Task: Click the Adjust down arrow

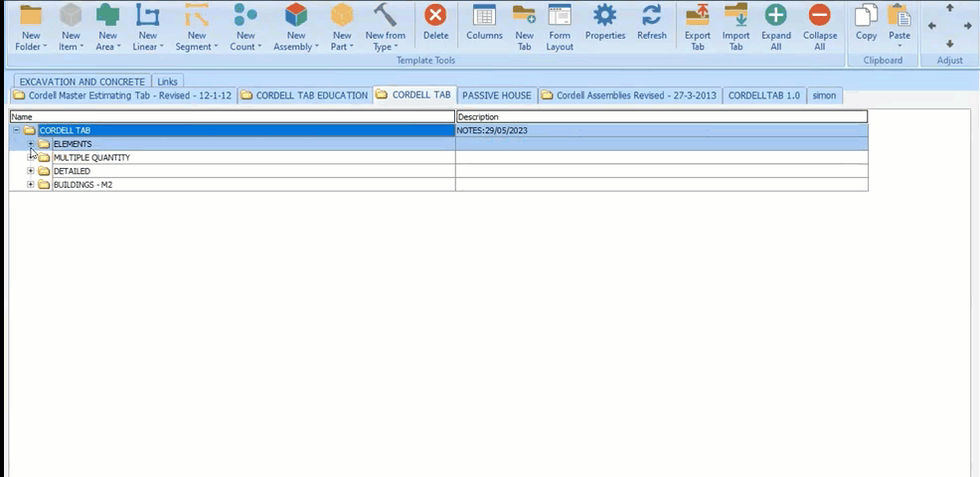Action: (950, 43)
